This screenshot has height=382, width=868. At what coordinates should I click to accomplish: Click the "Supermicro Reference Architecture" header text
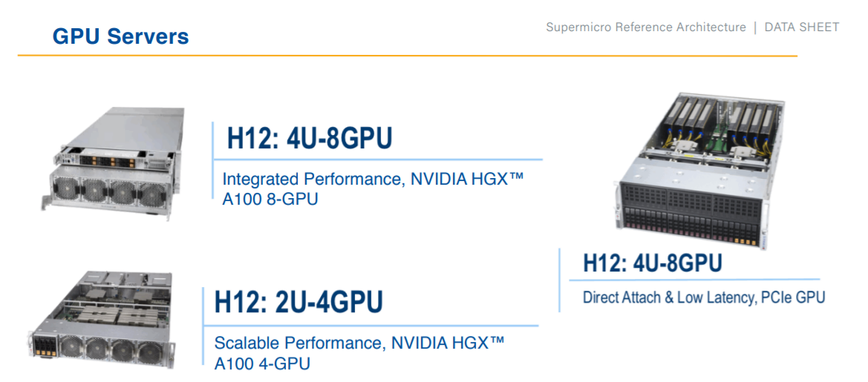pyautogui.click(x=645, y=27)
